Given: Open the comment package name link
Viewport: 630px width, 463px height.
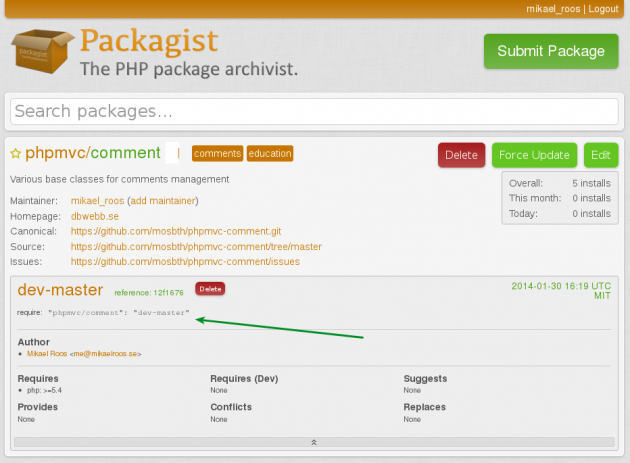Looking at the screenshot, I should coord(125,153).
